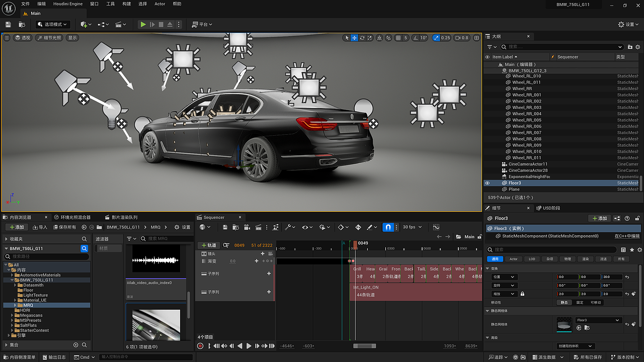
Task: Open the 设置 settings dropdown at top right
Action: pyautogui.click(x=629, y=24)
